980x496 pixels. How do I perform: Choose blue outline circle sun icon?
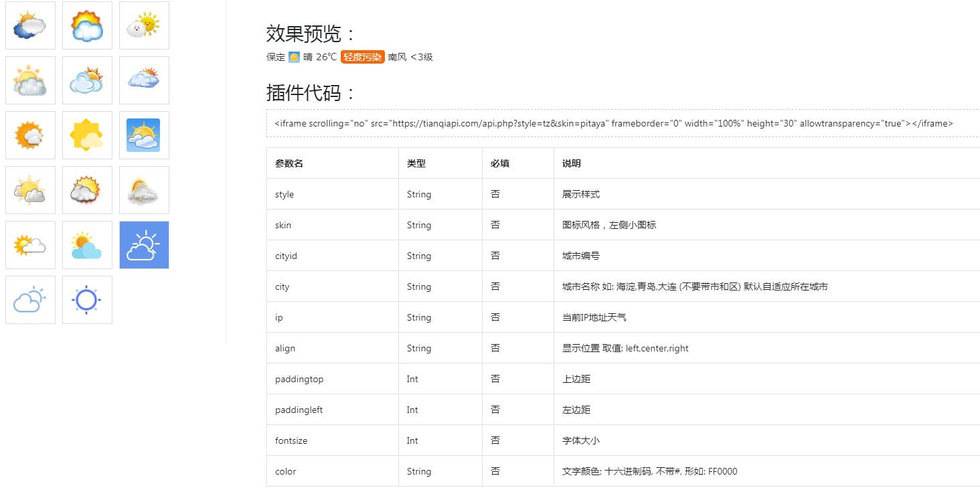click(87, 300)
